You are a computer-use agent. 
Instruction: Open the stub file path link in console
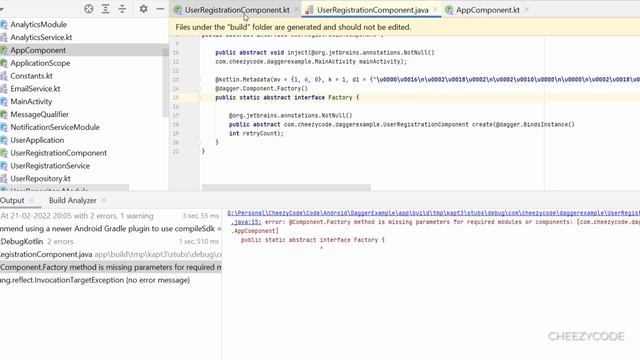pyautogui.click(x=433, y=213)
